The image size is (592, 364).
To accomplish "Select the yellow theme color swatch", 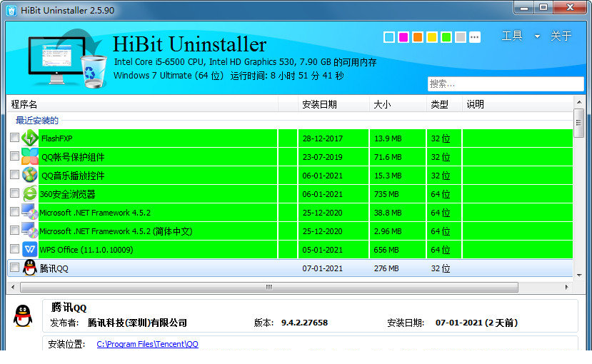I will (432, 37).
